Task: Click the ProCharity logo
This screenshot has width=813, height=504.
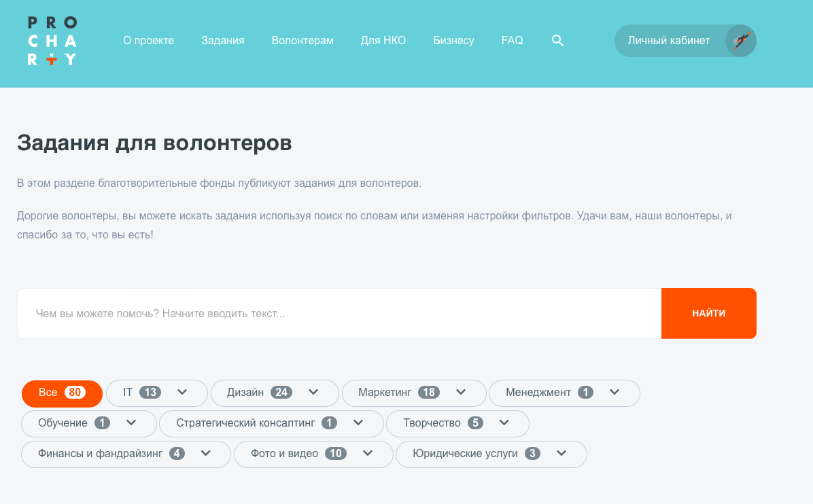Action: click(x=52, y=41)
